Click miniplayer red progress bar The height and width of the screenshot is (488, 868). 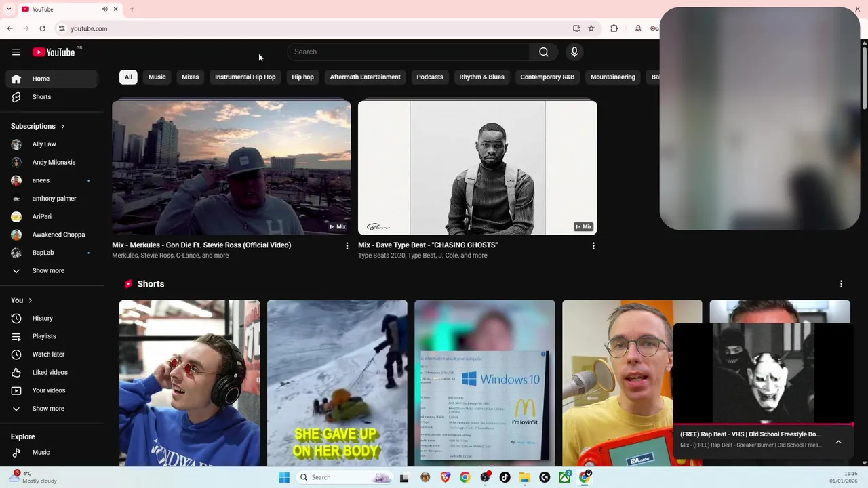coord(763,424)
